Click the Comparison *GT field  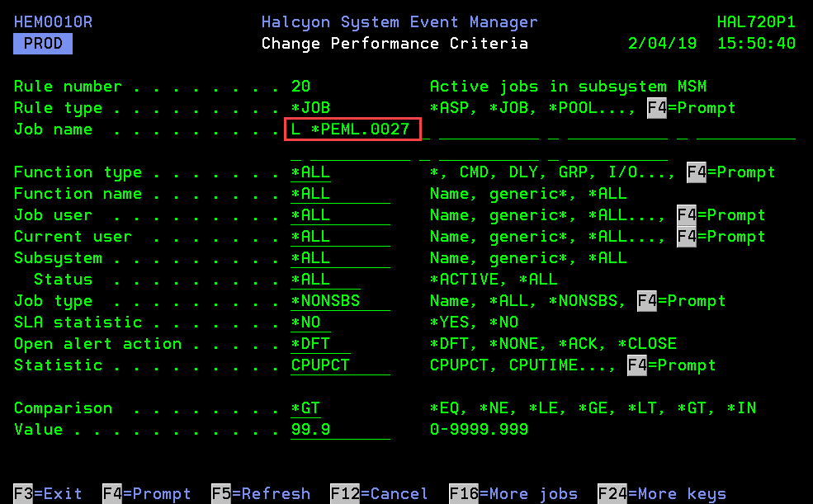pyautogui.click(x=306, y=408)
